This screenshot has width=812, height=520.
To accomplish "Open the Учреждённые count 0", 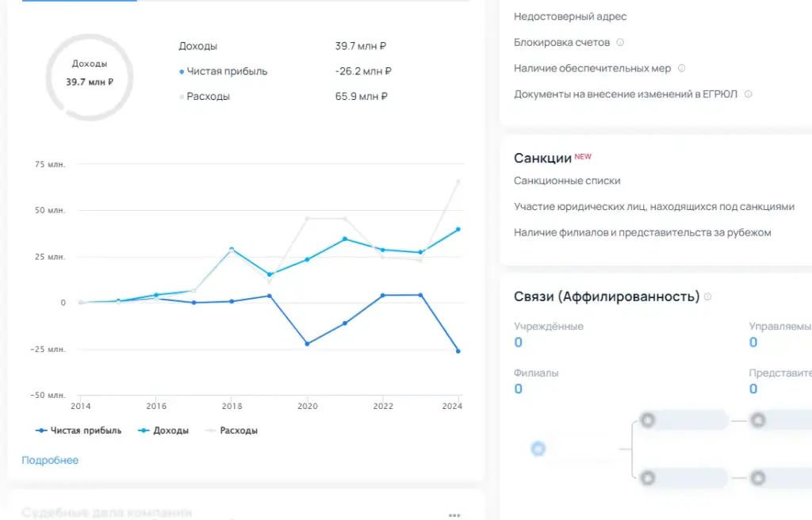I will point(519,342).
